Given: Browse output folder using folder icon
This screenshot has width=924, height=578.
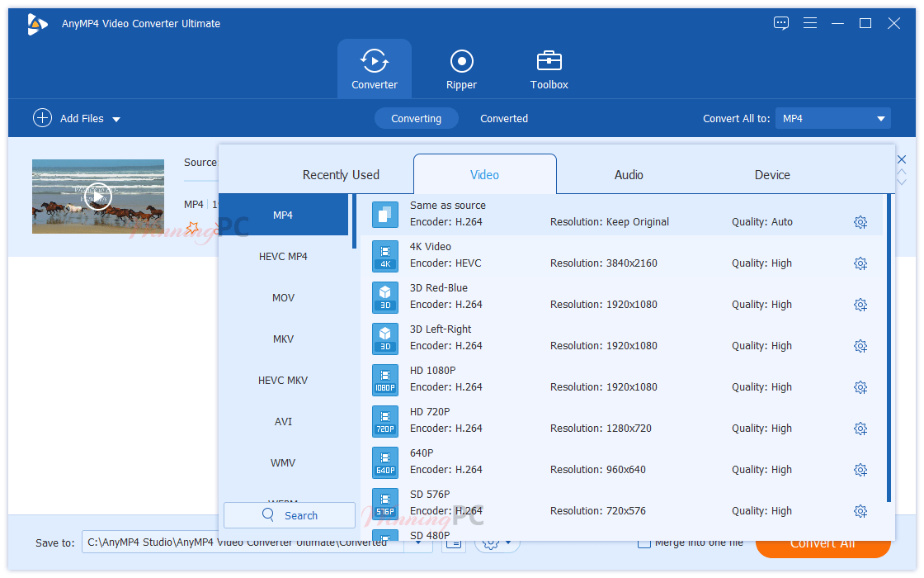Looking at the screenshot, I should pos(453,543).
